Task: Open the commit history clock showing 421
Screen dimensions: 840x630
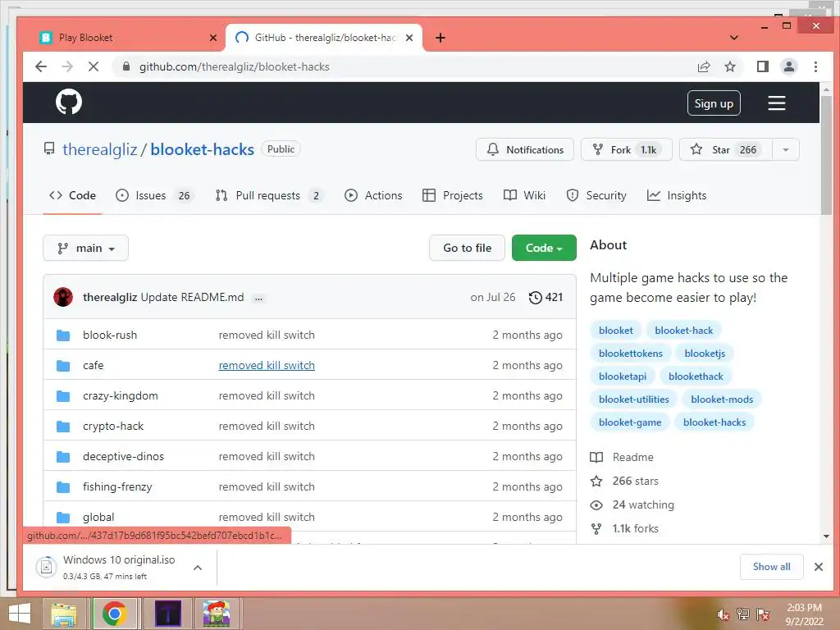Action: point(546,297)
